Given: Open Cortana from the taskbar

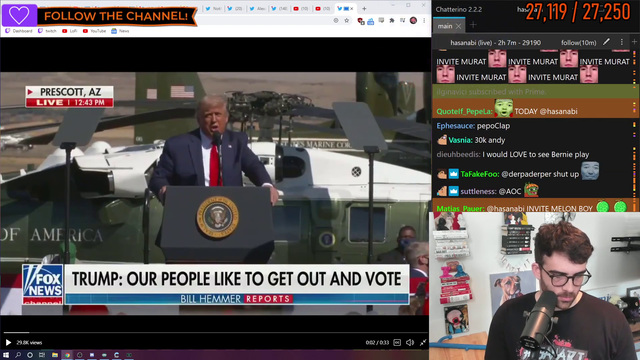Looking at the screenshot, I should pyautogui.click(x=30, y=355).
